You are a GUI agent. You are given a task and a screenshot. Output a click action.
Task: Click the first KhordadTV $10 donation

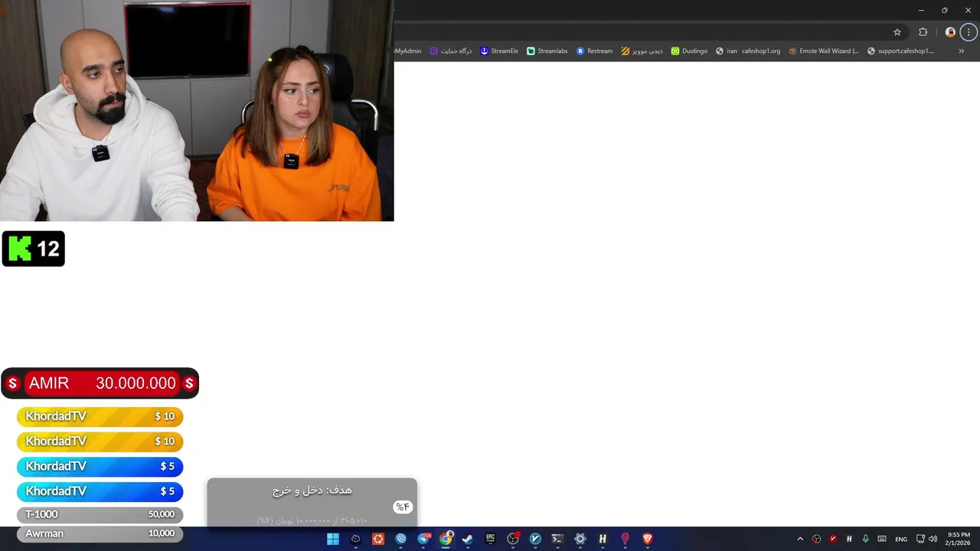(x=100, y=416)
